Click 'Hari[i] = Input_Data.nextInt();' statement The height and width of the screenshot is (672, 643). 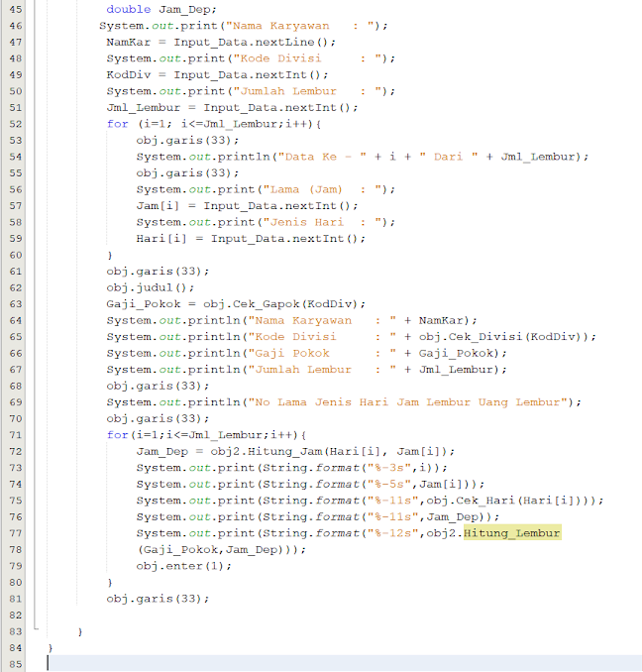coord(251,238)
